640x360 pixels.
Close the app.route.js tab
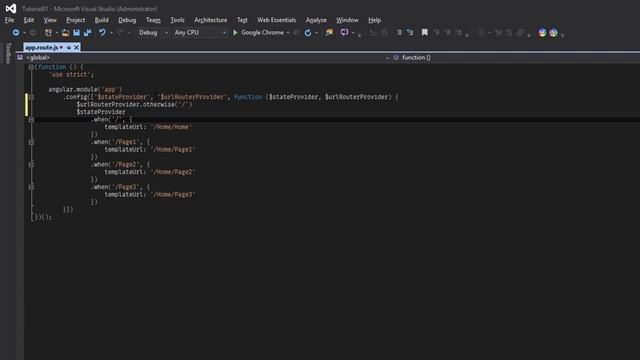pyautogui.click(x=76, y=48)
